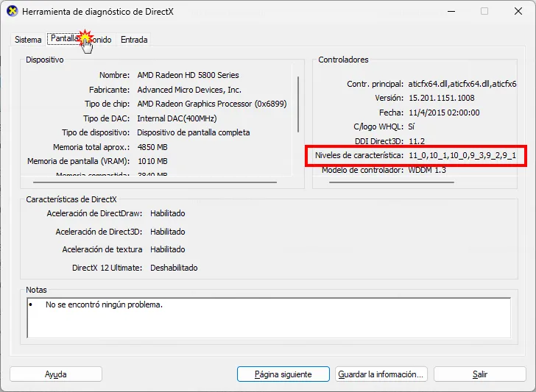Viewport: 536px width, 392px height.
Task: Click the Tipo de DAC: label
Action: pyautogui.click(x=106, y=118)
